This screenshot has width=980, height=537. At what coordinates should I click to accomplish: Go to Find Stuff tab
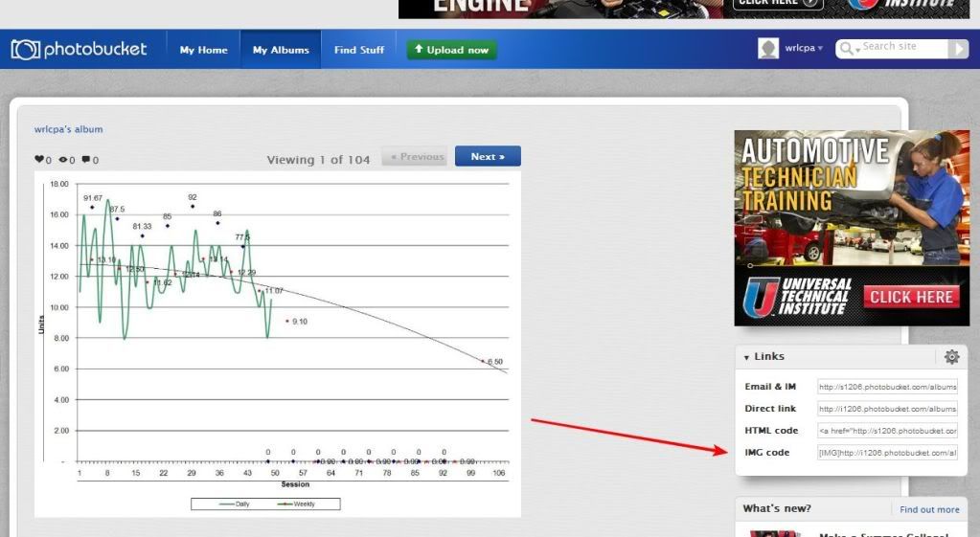(x=359, y=50)
